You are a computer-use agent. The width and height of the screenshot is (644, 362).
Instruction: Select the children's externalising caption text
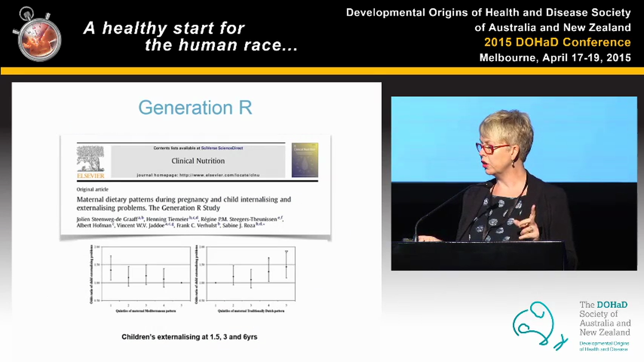[189, 337]
